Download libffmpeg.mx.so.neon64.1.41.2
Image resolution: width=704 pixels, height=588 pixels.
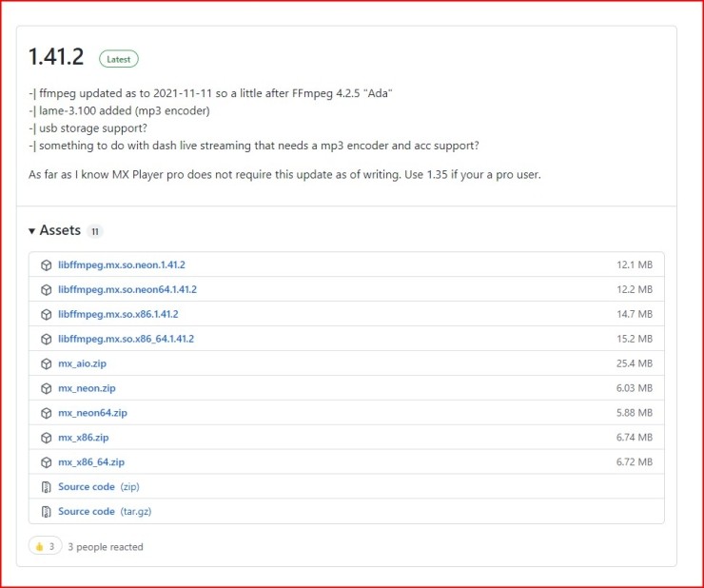[x=127, y=289]
